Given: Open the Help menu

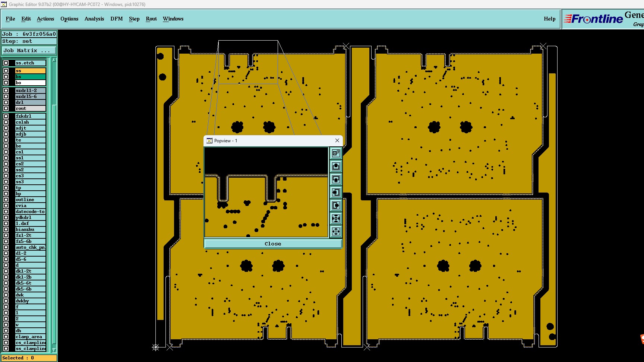Looking at the screenshot, I should click(x=549, y=19).
